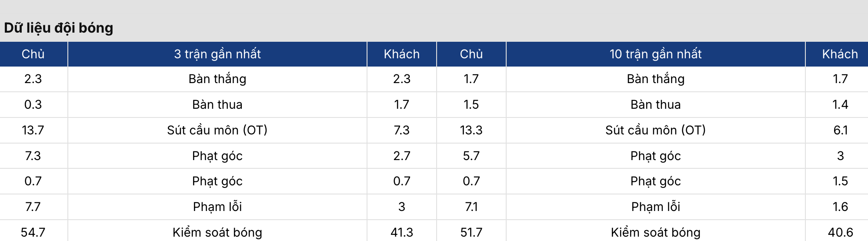Click the 'Sút cầu môn (OT)' 3-match row label

pos(217,130)
